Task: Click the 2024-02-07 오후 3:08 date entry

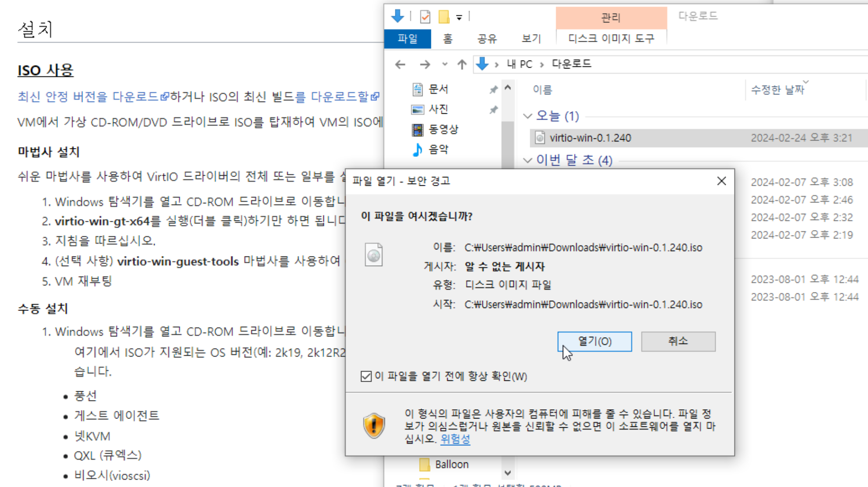Action: (802, 182)
